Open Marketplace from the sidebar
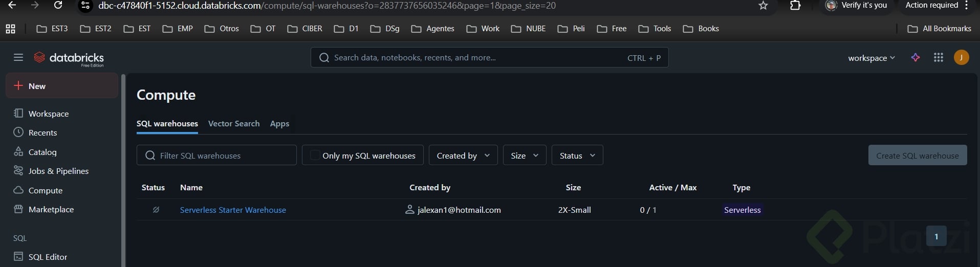 click(x=51, y=209)
